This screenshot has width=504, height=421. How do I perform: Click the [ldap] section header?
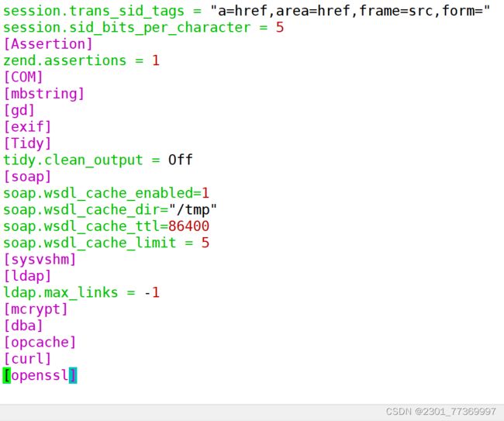(27, 276)
